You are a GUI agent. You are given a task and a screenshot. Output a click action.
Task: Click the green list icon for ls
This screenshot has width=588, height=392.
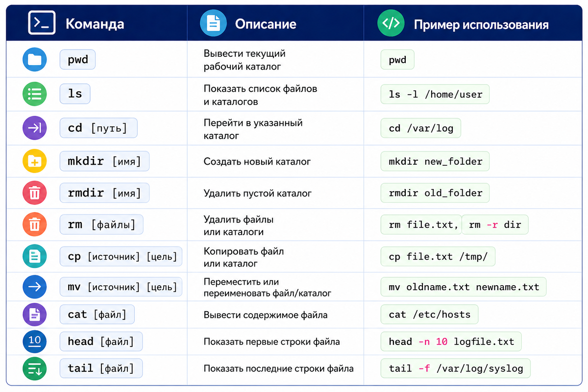pos(35,93)
